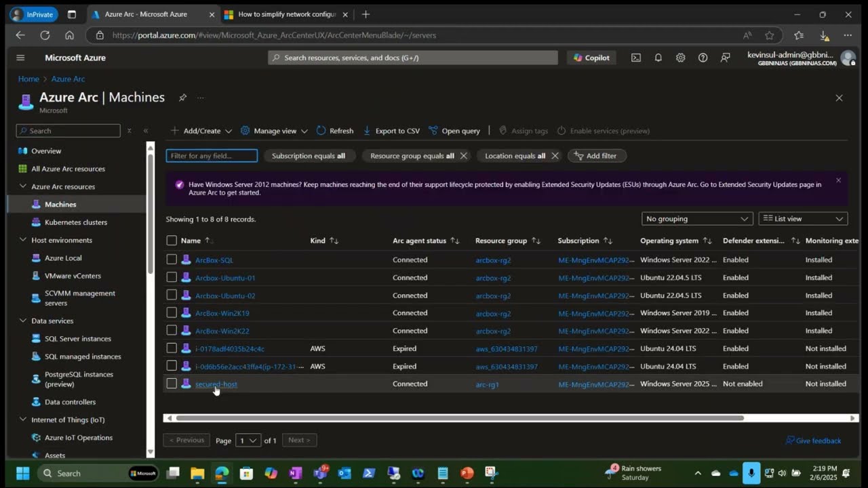Open the Help question mark icon

tap(703, 58)
